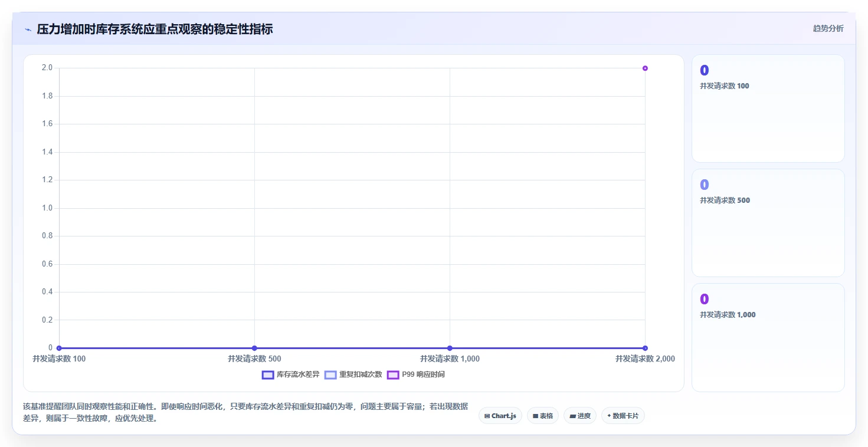This screenshot has height=447, width=868.
Task: Click the x-axis label 并发请求数 500
Action: (x=254, y=359)
